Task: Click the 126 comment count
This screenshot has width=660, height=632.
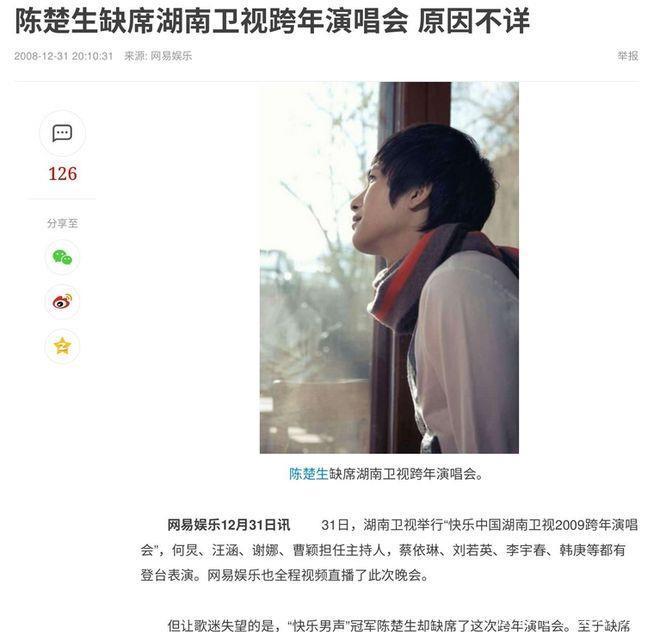Action: tap(63, 174)
